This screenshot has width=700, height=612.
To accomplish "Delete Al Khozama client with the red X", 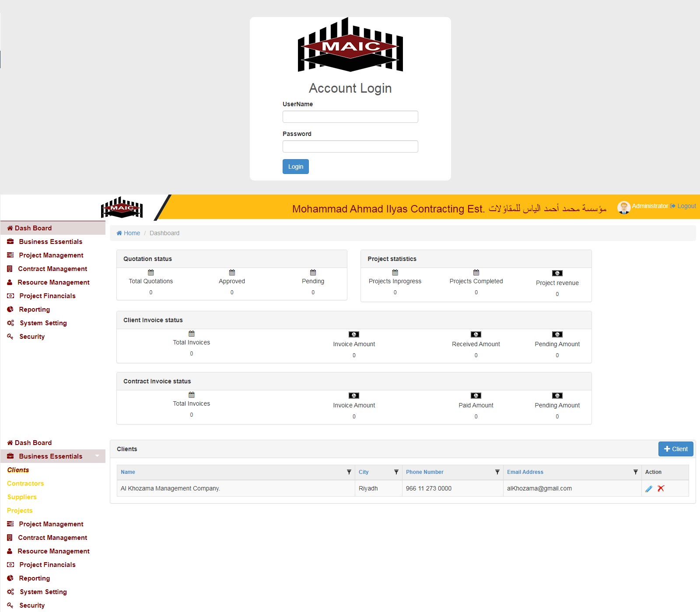I will coord(661,488).
